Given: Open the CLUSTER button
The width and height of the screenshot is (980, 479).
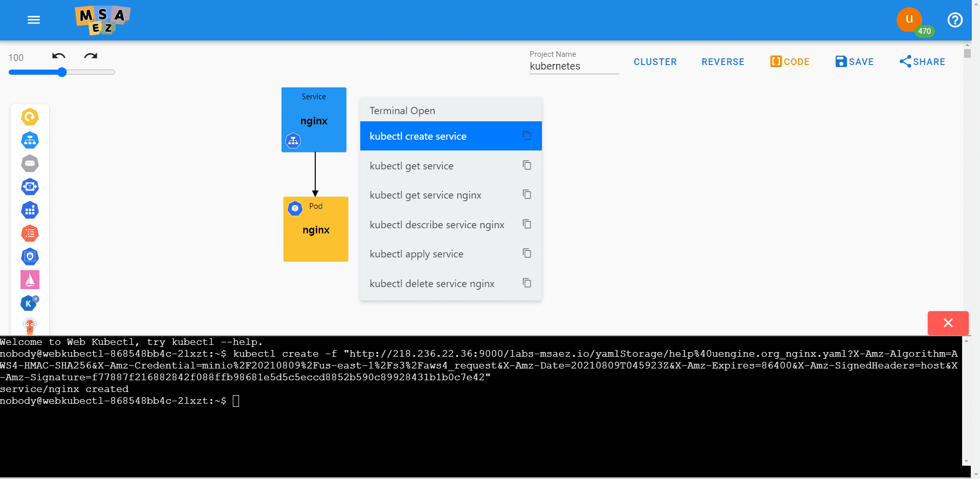Looking at the screenshot, I should pyautogui.click(x=655, y=62).
